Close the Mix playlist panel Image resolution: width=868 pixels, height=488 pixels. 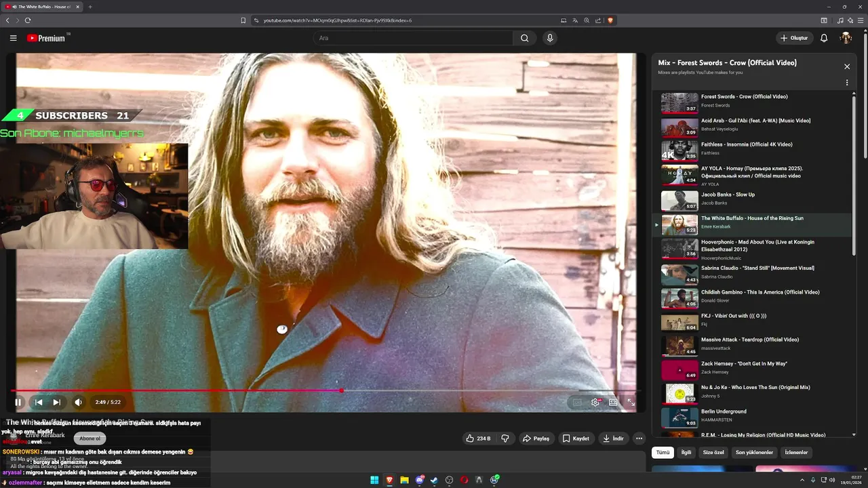(847, 66)
